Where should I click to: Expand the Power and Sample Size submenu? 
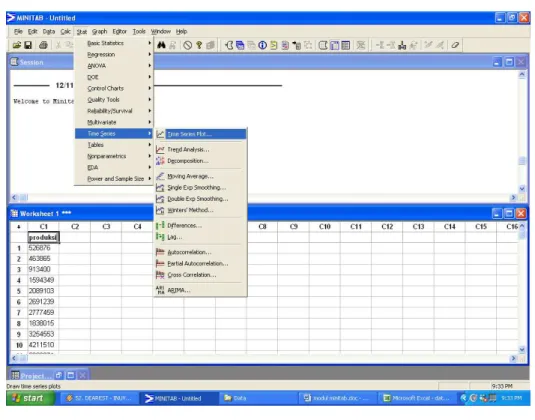tap(114, 178)
